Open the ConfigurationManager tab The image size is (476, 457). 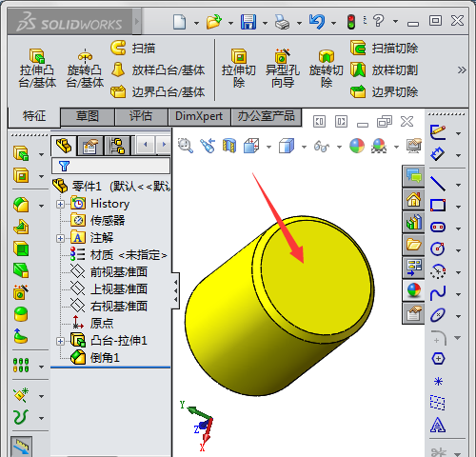117,146
